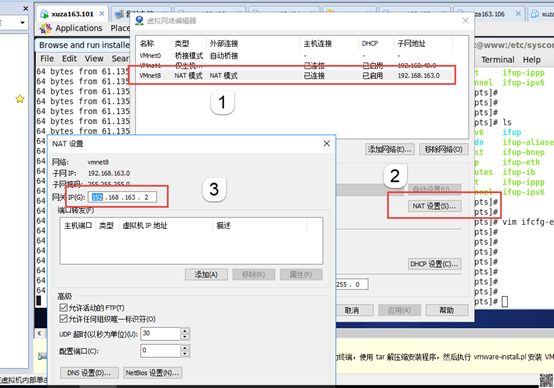Close the xuza163.106 tab
The image size is (554, 388).
tap(518, 13)
